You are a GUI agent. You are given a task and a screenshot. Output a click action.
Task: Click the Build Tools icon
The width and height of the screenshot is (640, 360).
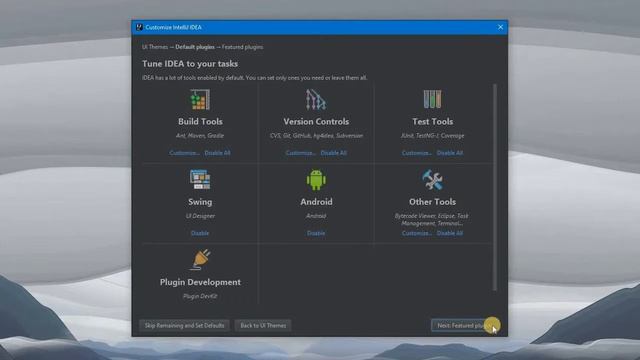tap(200, 100)
